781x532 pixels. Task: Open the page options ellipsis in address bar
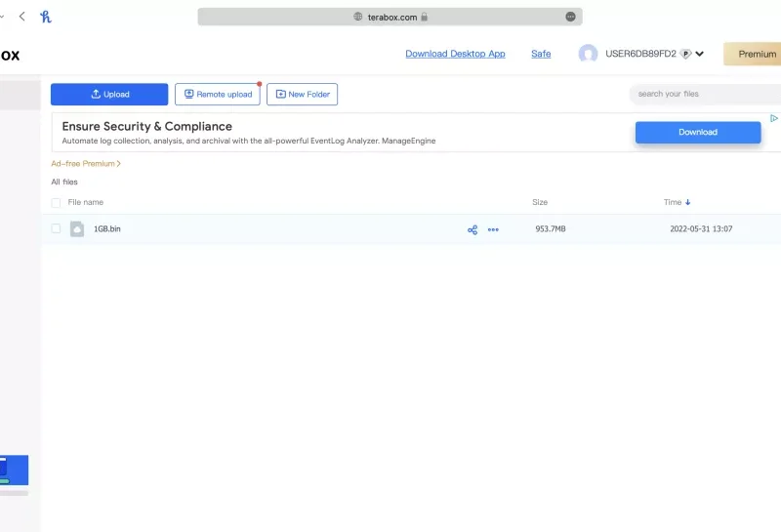pyautogui.click(x=570, y=17)
